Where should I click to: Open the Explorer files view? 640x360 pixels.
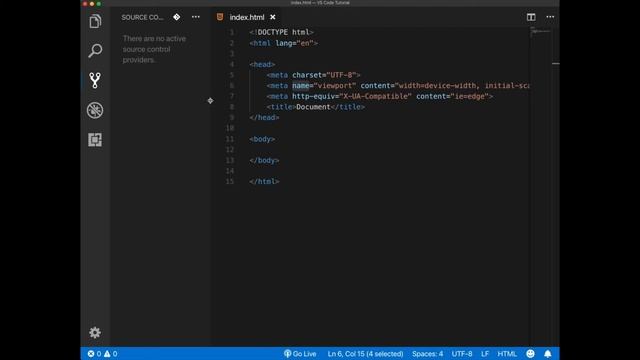[95, 21]
